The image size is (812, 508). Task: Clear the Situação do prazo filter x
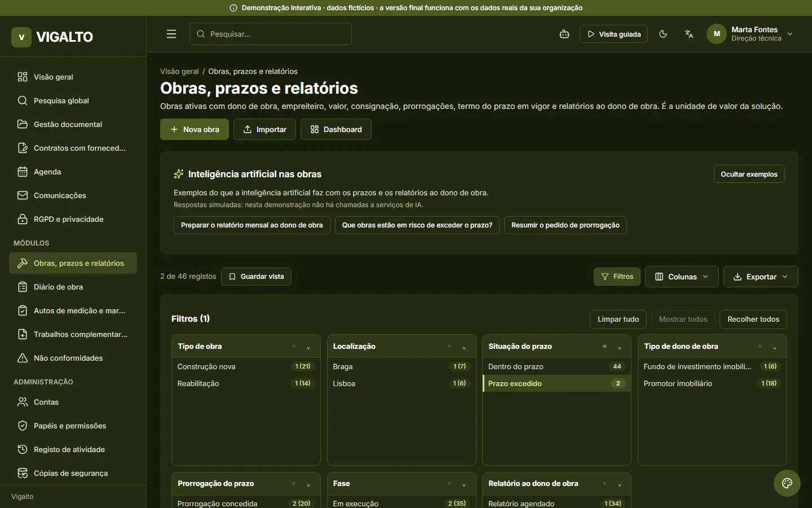[x=604, y=347]
